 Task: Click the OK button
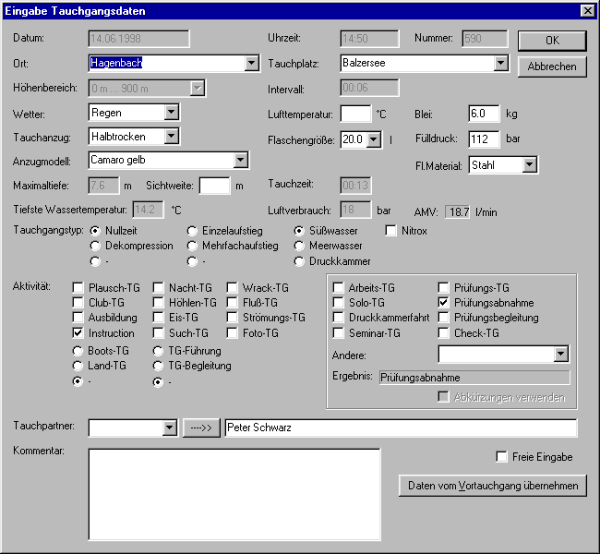pyautogui.click(x=551, y=41)
